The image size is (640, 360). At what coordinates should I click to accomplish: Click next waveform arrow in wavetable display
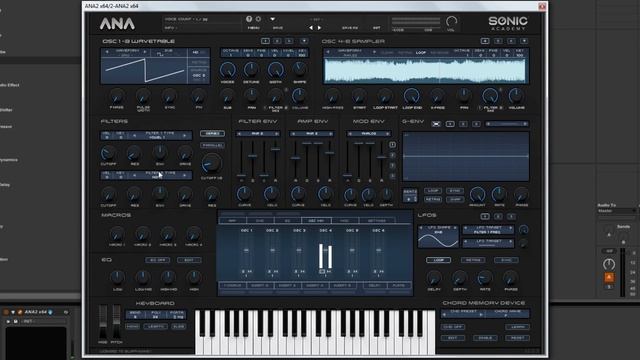click(x=144, y=52)
